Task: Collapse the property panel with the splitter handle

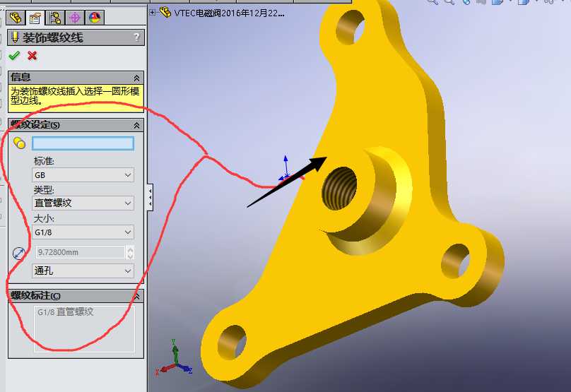Action: (150, 197)
